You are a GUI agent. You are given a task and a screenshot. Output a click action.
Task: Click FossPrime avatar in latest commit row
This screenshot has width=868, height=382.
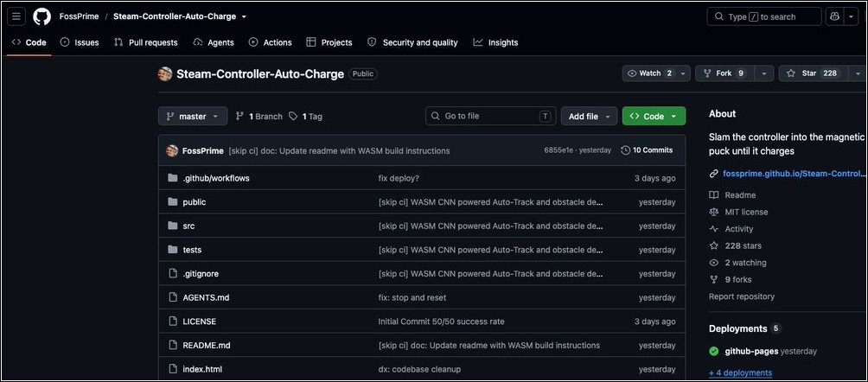tap(172, 150)
